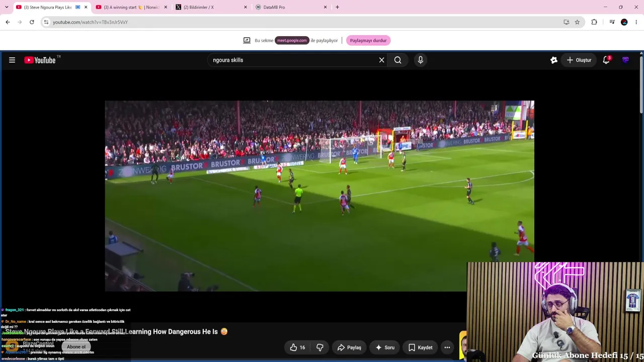Go back in browser history
Viewport: 644px width, 362px height.
[x=8, y=22]
